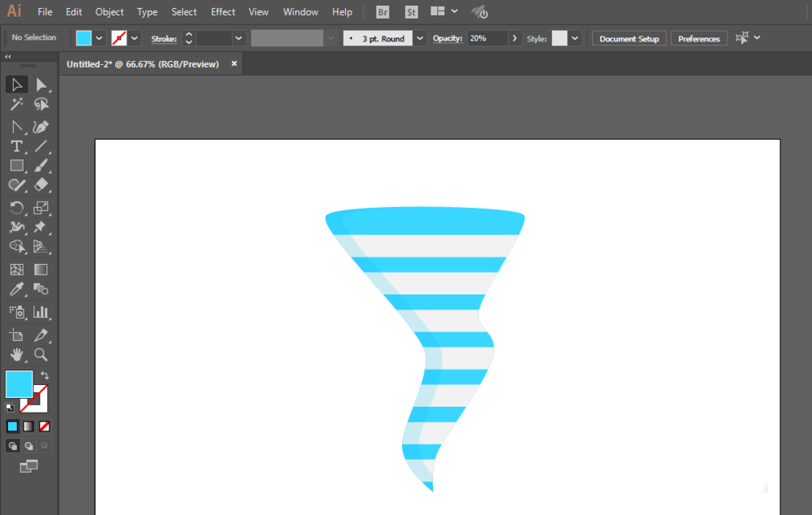Select the Puppet Warp pin tool
The height and width of the screenshot is (515, 812).
tap(41, 227)
